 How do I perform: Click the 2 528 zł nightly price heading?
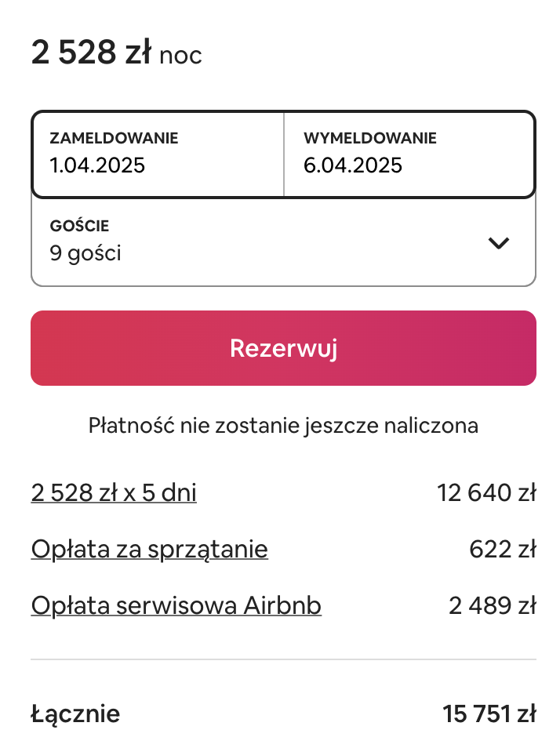(x=91, y=52)
